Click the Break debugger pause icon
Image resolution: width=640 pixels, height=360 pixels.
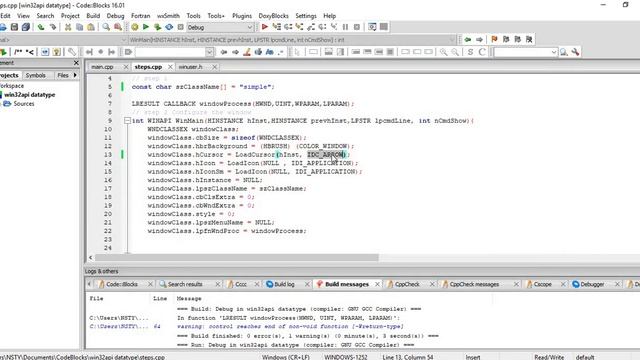coord(345,27)
